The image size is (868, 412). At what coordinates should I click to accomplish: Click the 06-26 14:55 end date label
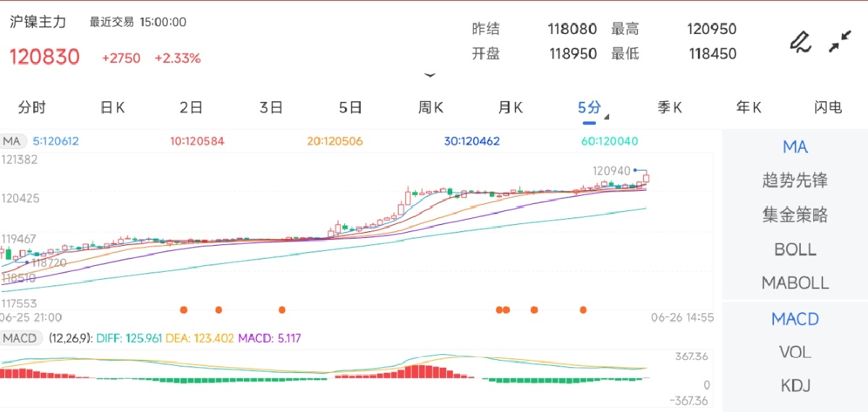[x=683, y=317]
